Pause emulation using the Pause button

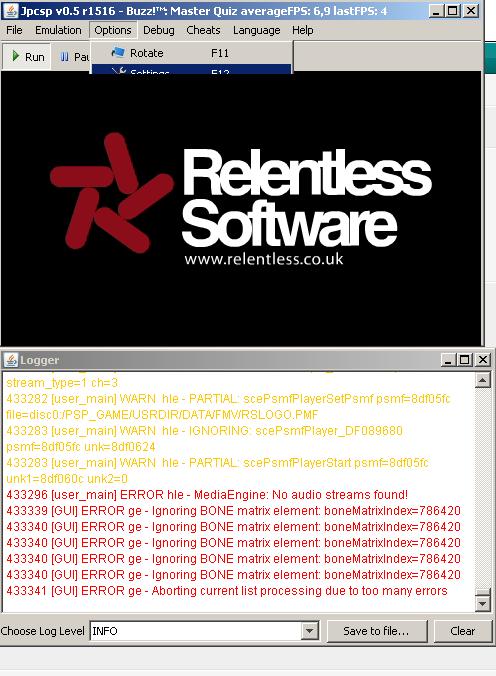[73, 56]
